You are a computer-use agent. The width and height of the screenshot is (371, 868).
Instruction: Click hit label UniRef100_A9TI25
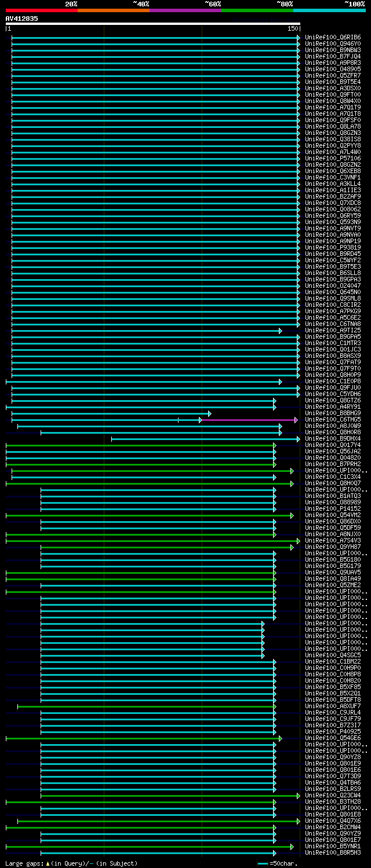(x=333, y=330)
